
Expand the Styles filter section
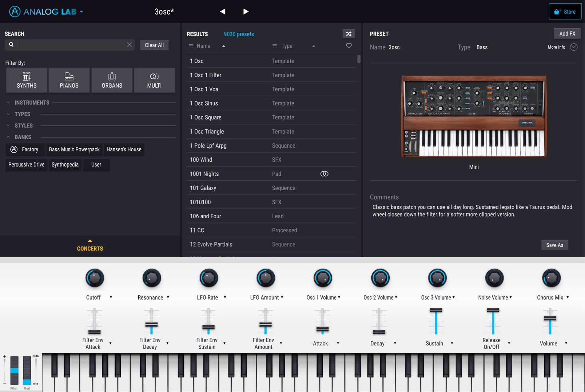[23, 125]
